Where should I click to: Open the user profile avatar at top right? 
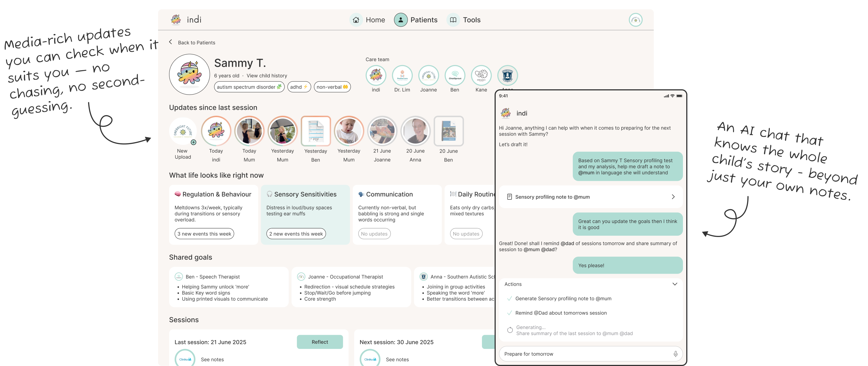point(636,20)
